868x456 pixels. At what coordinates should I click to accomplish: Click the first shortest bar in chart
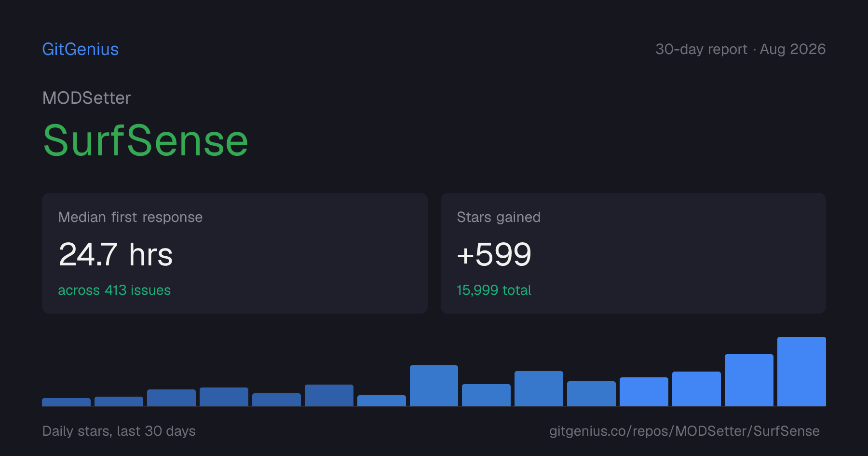pos(66,402)
